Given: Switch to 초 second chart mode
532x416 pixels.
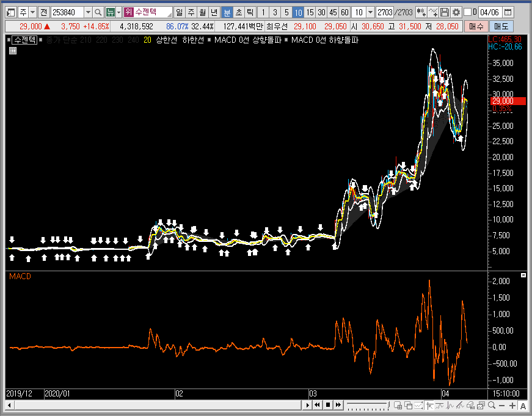Looking at the screenshot, I should pyautogui.click(x=239, y=13).
